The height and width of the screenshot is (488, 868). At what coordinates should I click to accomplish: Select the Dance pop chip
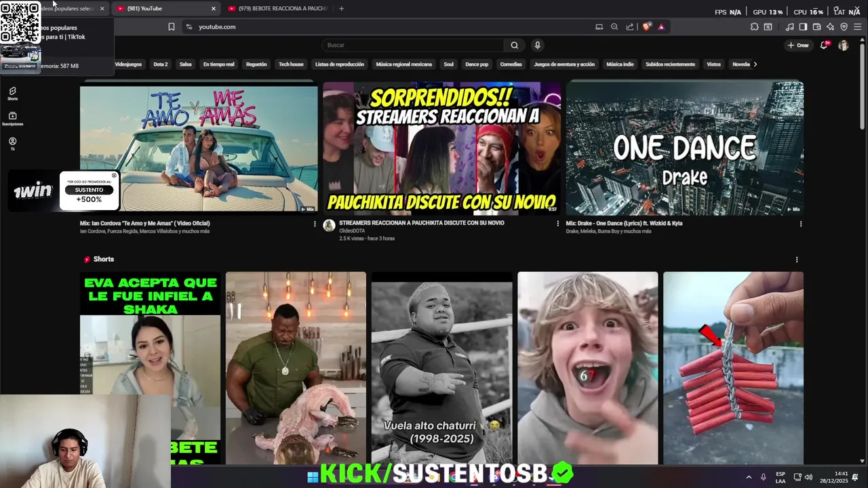click(x=477, y=64)
